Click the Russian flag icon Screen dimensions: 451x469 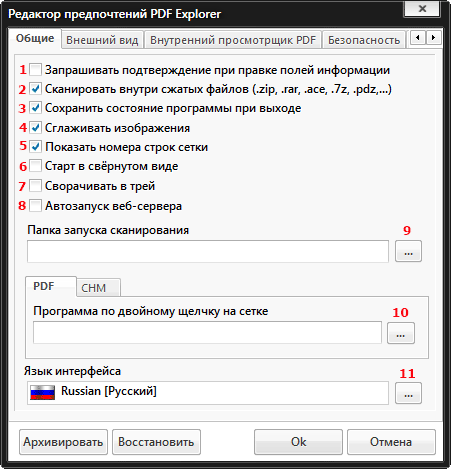pyautogui.click(x=42, y=392)
